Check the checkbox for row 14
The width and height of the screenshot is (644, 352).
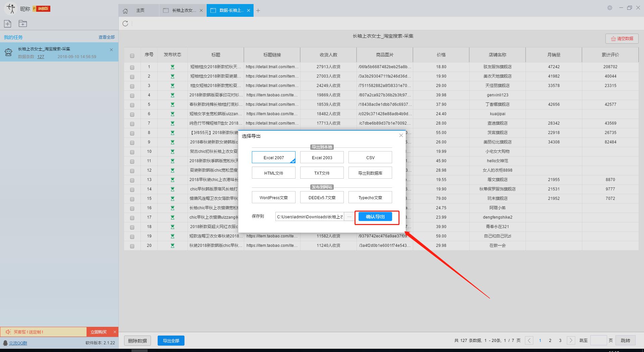pyautogui.click(x=132, y=190)
